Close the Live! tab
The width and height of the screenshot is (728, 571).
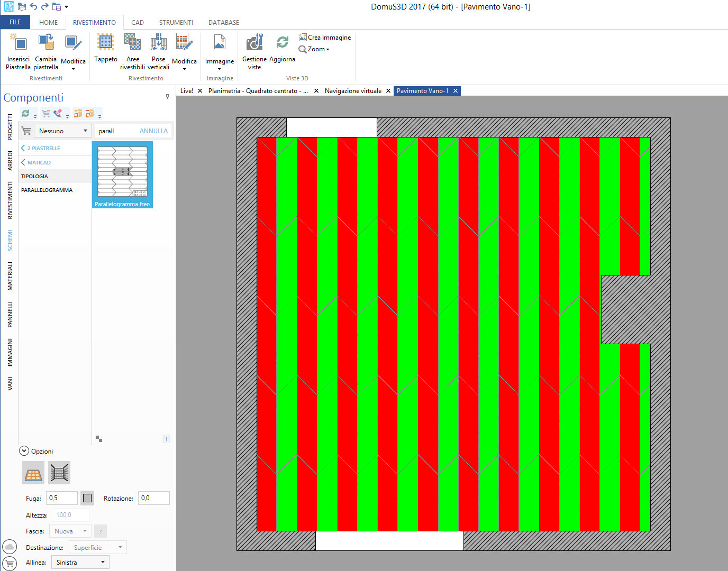[200, 91]
